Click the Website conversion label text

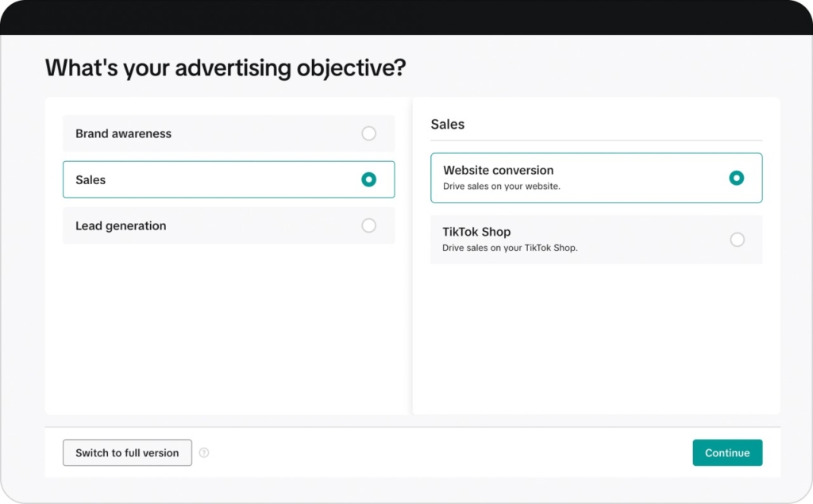(x=496, y=170)
